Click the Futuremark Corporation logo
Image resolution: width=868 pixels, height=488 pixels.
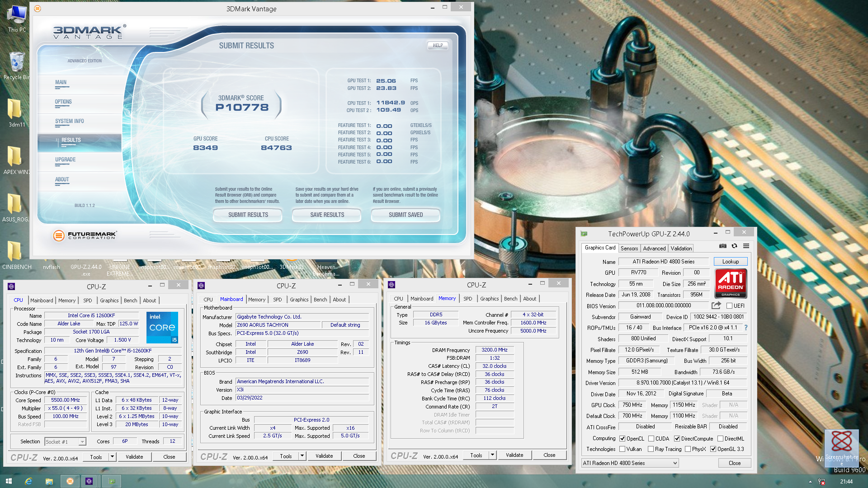[x=85, y=235]
